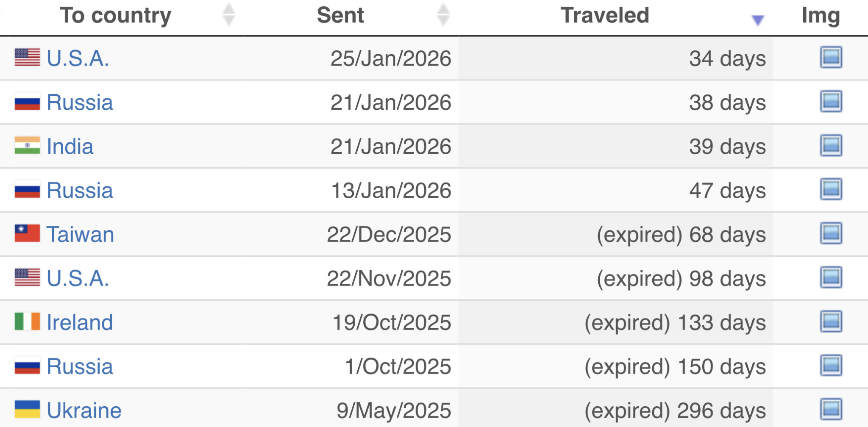This screenshot has height=427, width=868.
Task: Open image icon for Taiwan postcard
Action: [831, 233]
